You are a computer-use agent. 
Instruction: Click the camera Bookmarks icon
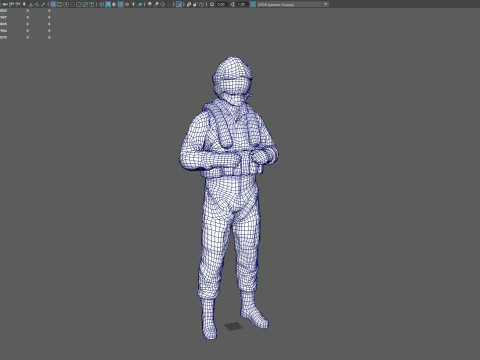(24, 4)
